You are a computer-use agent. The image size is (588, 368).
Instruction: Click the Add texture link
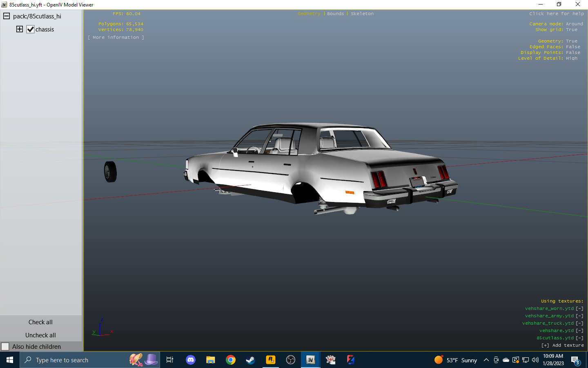(562, 346)
